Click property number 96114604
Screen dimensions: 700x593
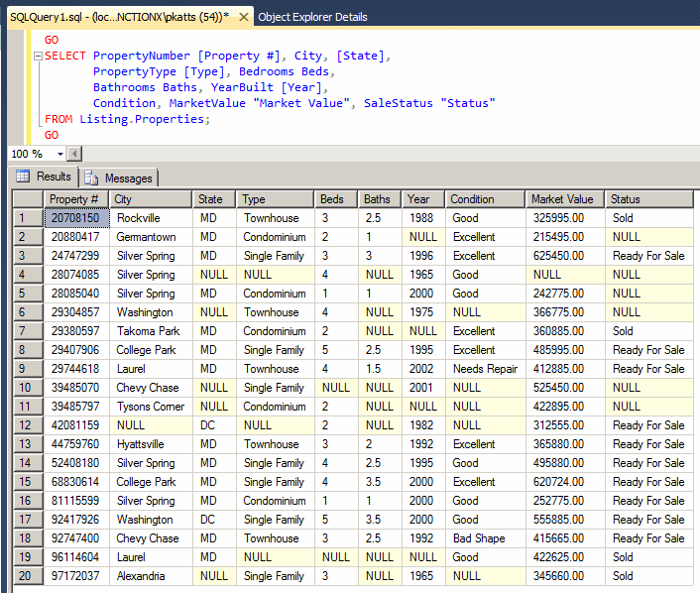(x=76, y=557)
